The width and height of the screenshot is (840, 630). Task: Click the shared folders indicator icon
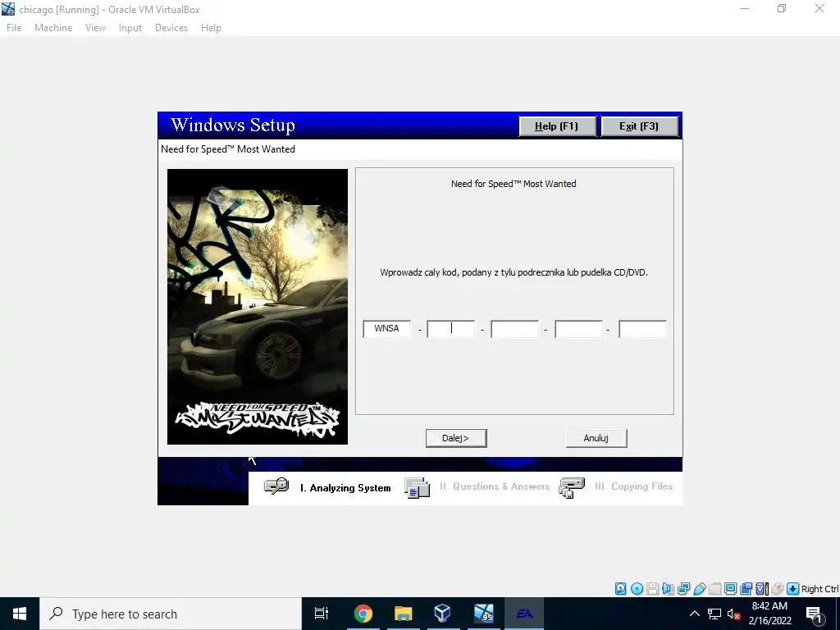[x=714, y=589]
